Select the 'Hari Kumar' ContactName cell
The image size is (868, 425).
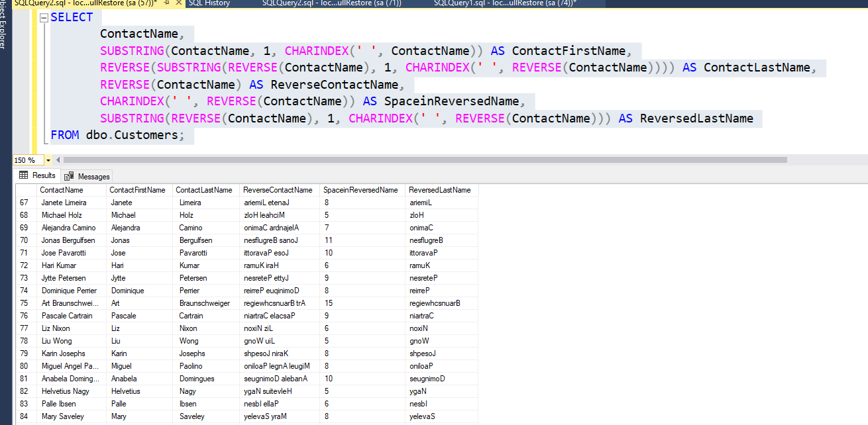(x=72, y=265)
